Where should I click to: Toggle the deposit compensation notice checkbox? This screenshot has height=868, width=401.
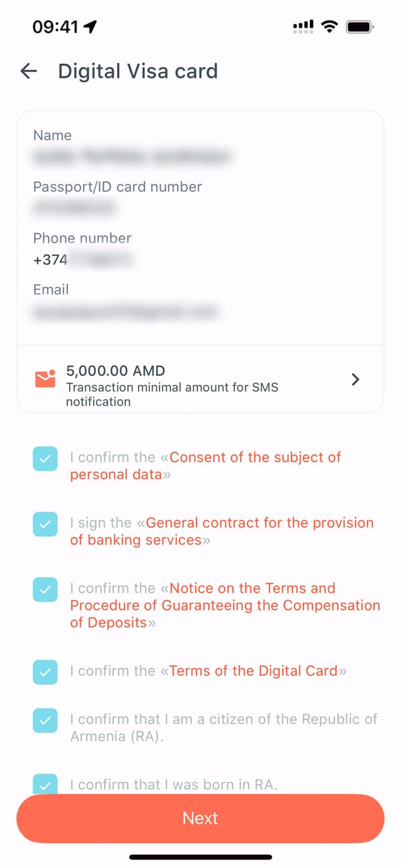(x=45, y=589)
